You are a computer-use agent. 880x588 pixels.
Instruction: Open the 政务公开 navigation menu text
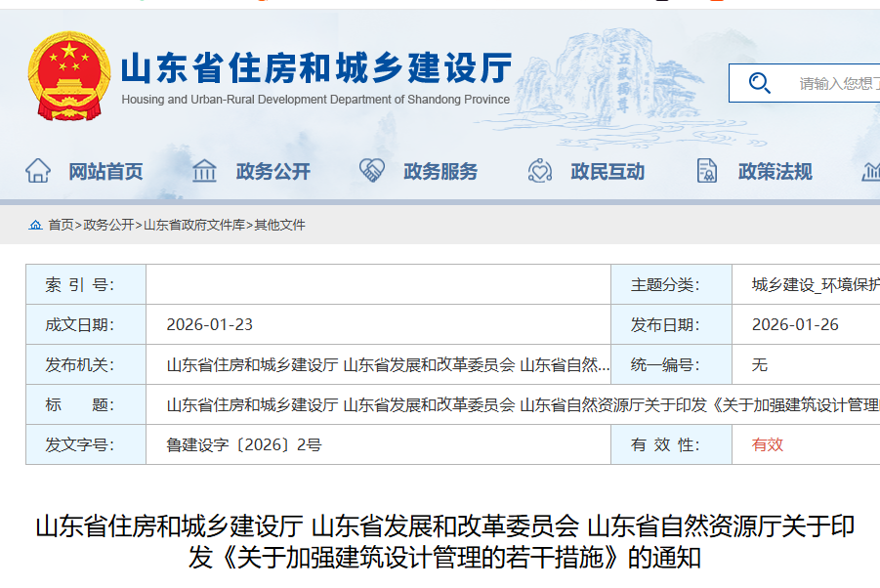(272, 172)
